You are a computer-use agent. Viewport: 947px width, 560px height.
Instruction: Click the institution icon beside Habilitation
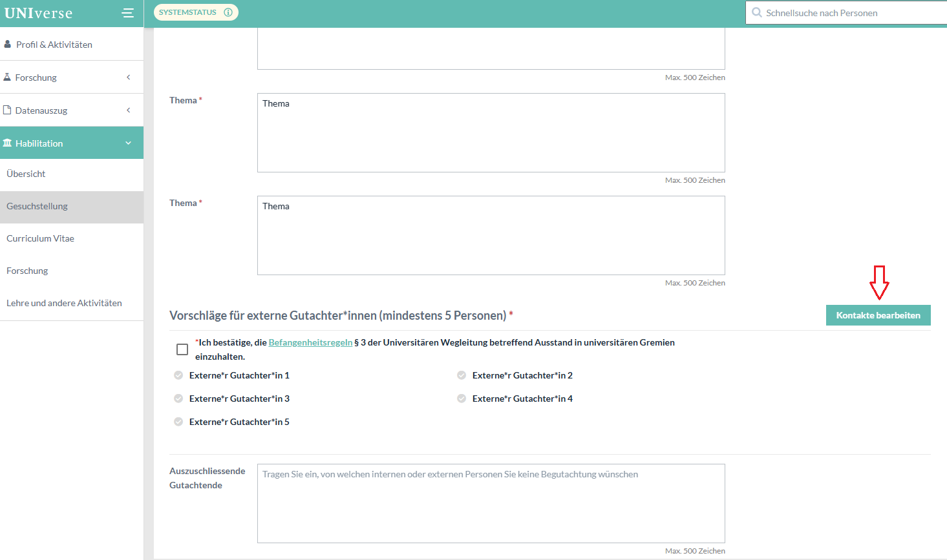7,143
